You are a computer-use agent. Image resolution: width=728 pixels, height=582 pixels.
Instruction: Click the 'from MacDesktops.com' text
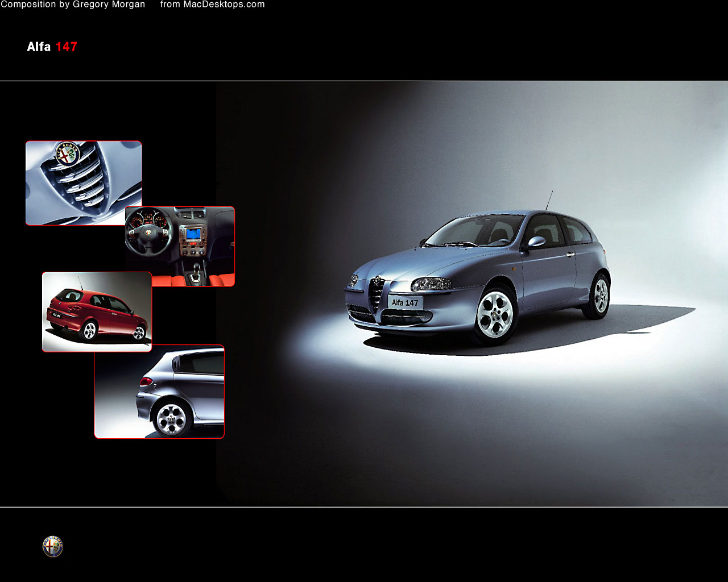[x=213, y=5]
